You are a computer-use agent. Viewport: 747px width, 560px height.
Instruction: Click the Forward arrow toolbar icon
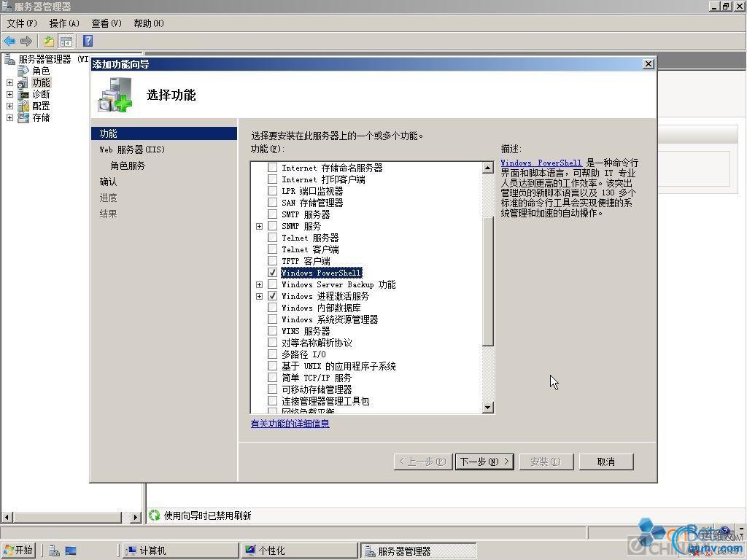coord(26,42)
